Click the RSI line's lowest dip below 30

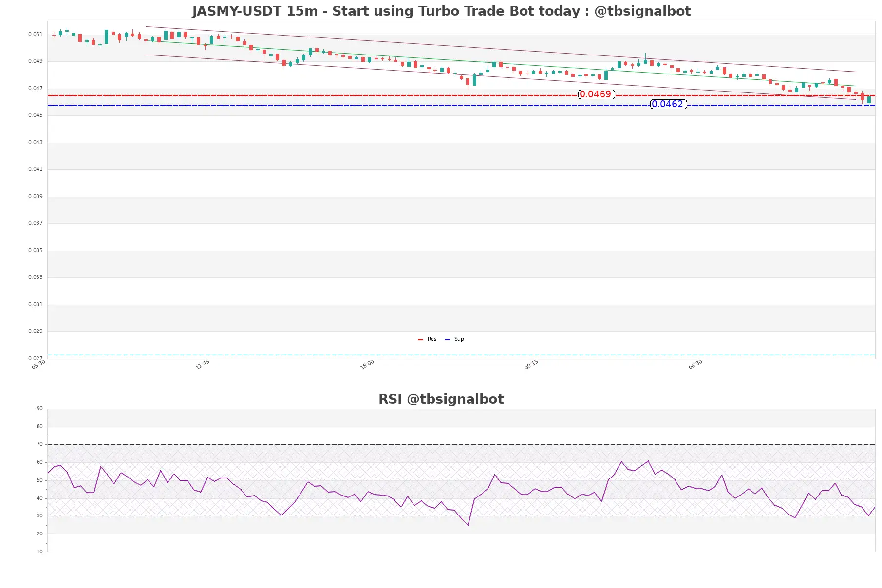point(468,525)
